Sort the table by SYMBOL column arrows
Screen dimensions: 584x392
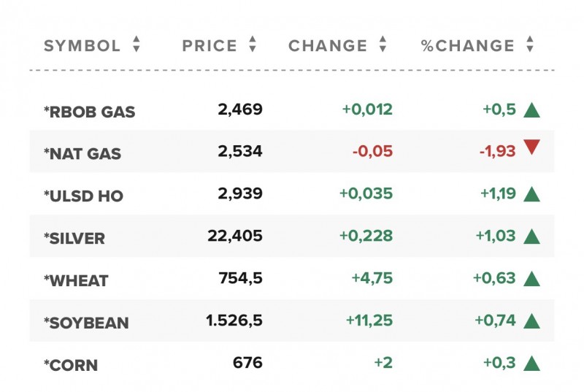click(x=136, y=45)
